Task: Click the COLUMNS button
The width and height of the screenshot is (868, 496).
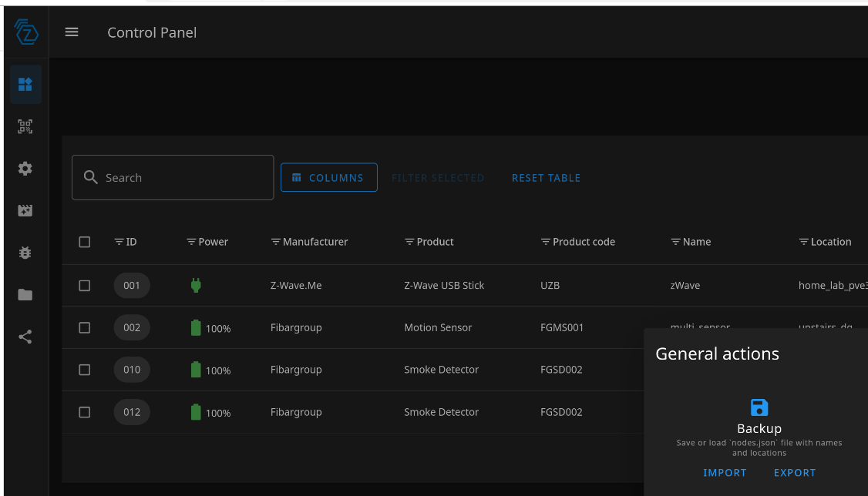Action: coord(328,178)
